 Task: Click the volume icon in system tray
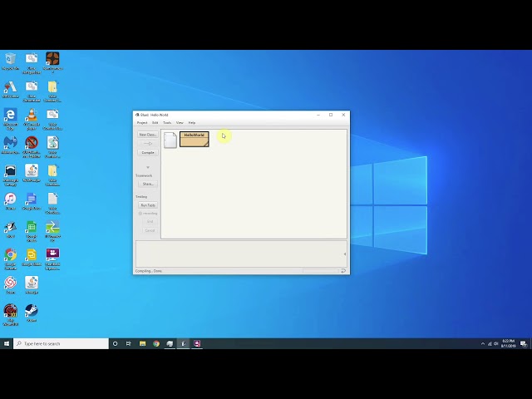(x=495, y=343)
